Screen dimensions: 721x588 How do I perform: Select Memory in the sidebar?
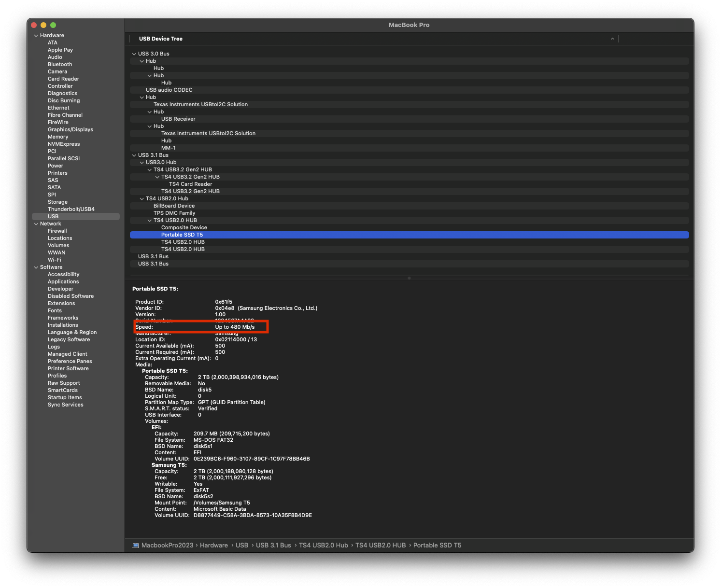click(x=58, y=137)
